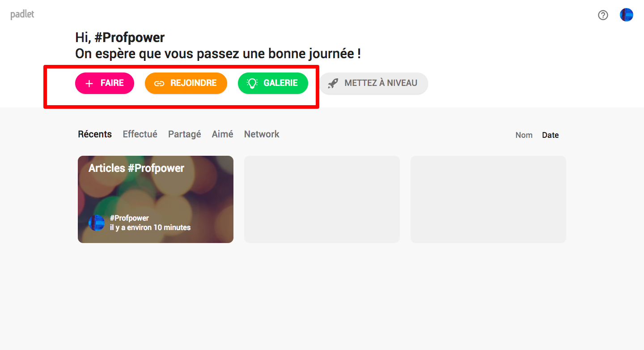
Task: Open the Partagé tab
Action: click(184, 134)
